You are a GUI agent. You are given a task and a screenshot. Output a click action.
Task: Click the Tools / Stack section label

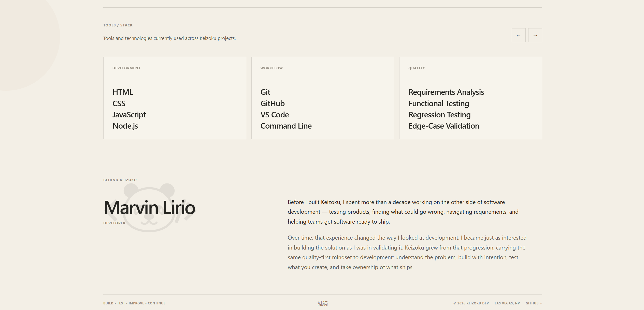(x=118, y=25)
